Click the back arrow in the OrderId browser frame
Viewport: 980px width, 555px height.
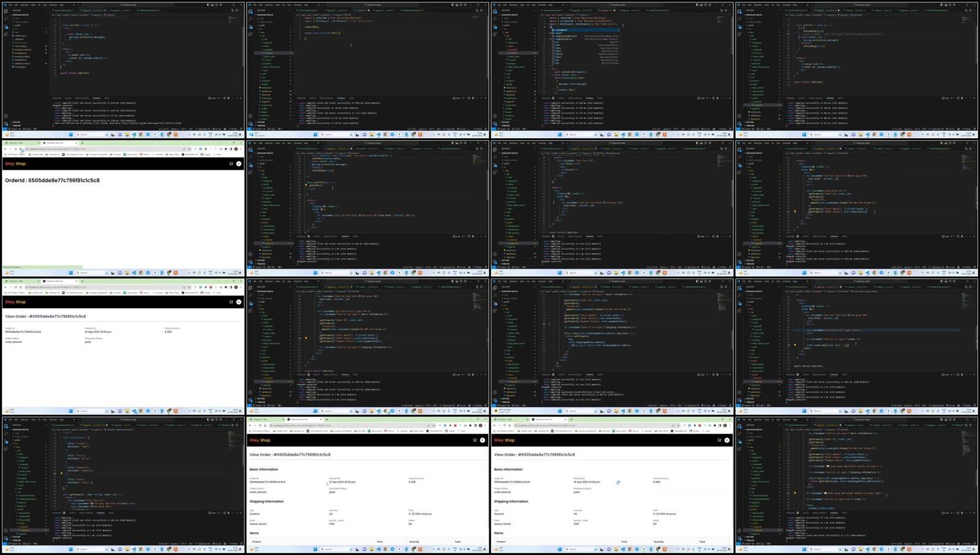click(5, 149)
